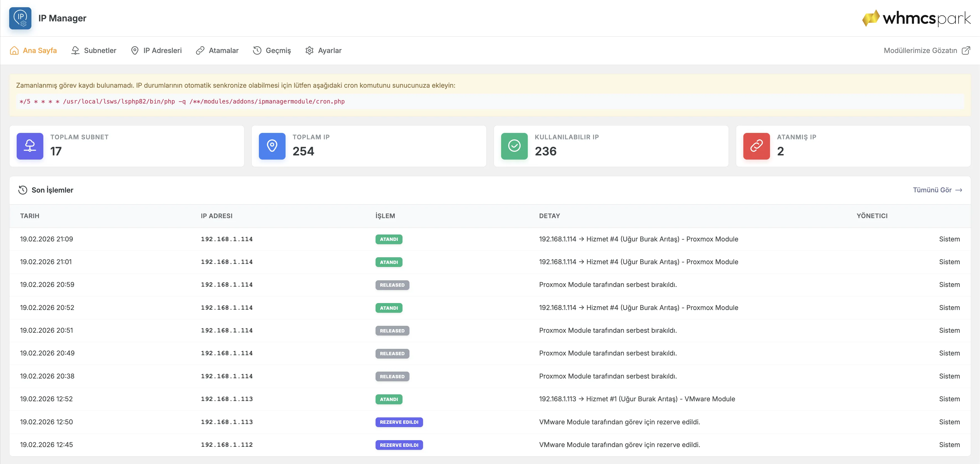
Task: Click the date 19.02.2026 20:38
Action: point(47,376)
